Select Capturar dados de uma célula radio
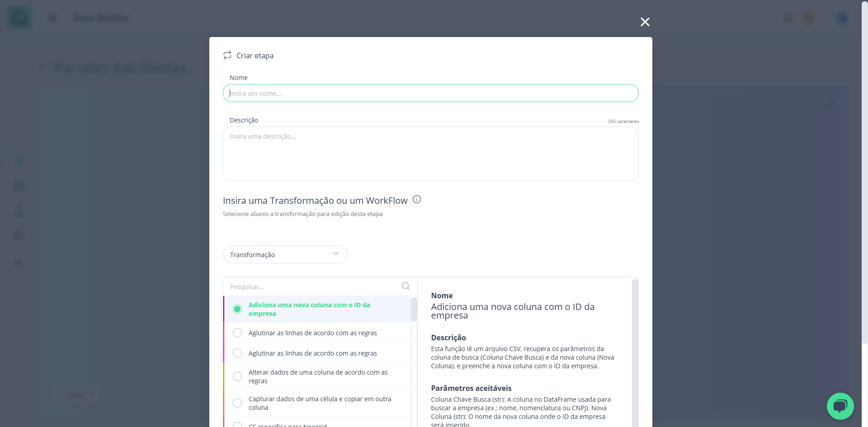The width and height of the screenshot is (868, 427). [237, 403]
